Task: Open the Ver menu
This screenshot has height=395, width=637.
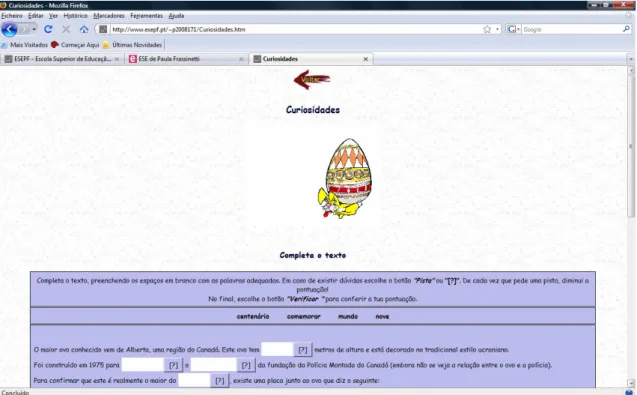Action: coord(53,15)
